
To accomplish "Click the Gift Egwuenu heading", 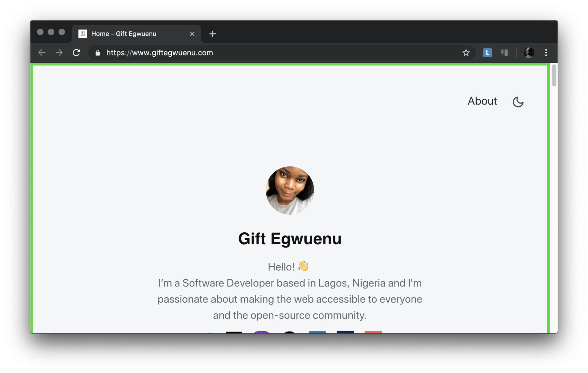I will 290,238.
